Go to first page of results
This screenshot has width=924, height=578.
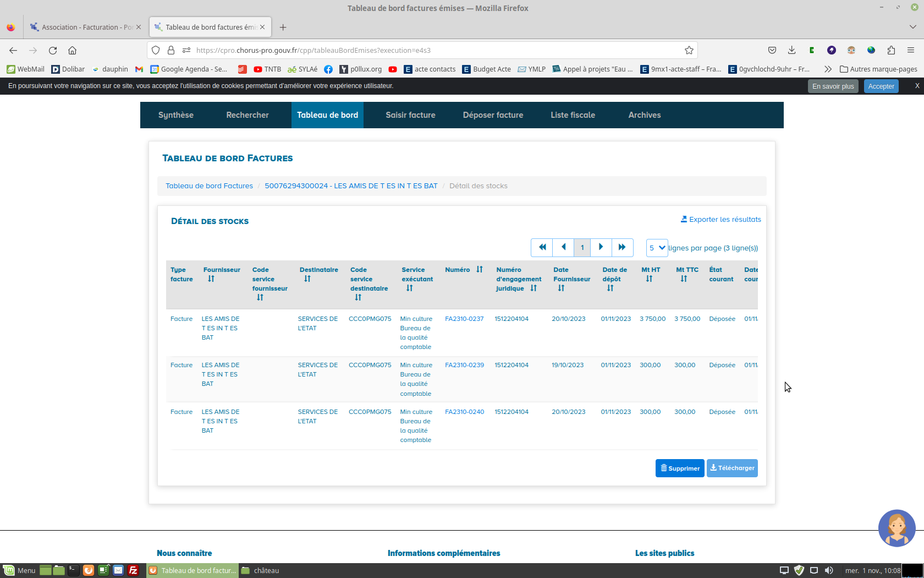coord(542,247)
